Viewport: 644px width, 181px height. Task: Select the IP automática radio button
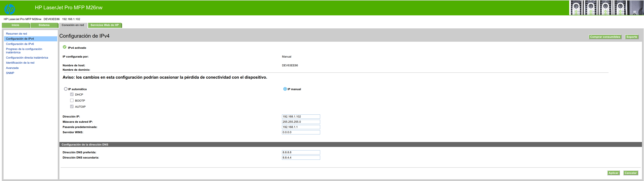(x=66, y=89)
